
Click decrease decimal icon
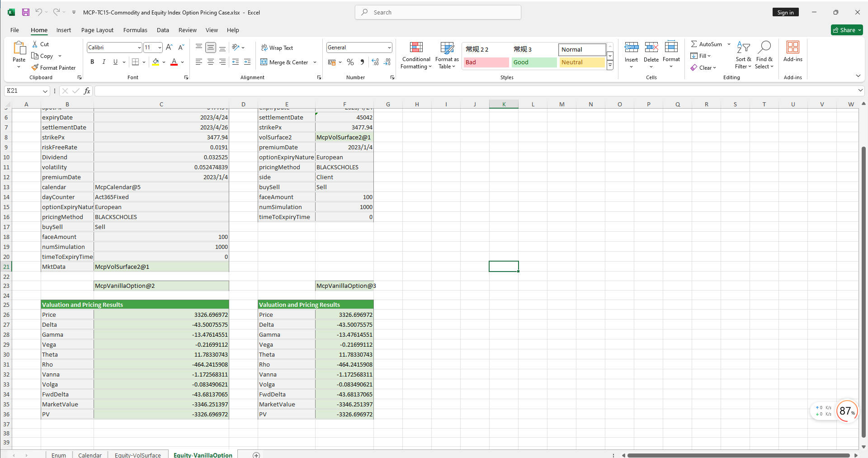(x=387, y=62)
